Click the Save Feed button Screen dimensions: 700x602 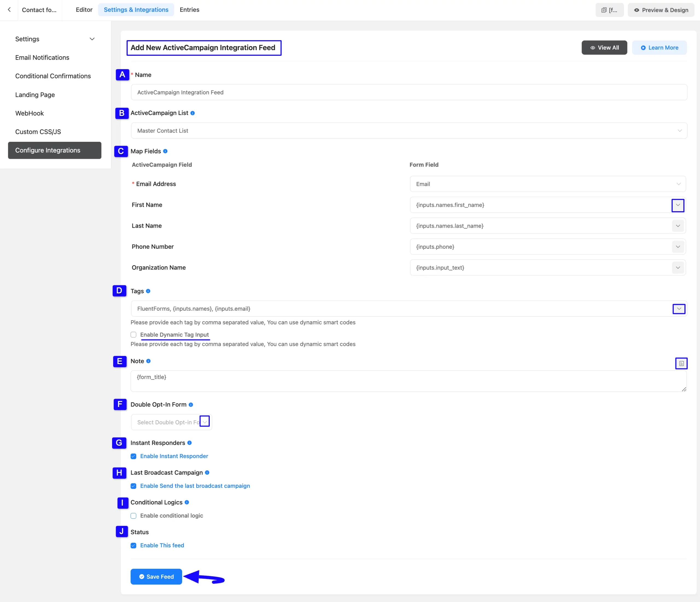point(156,576)
